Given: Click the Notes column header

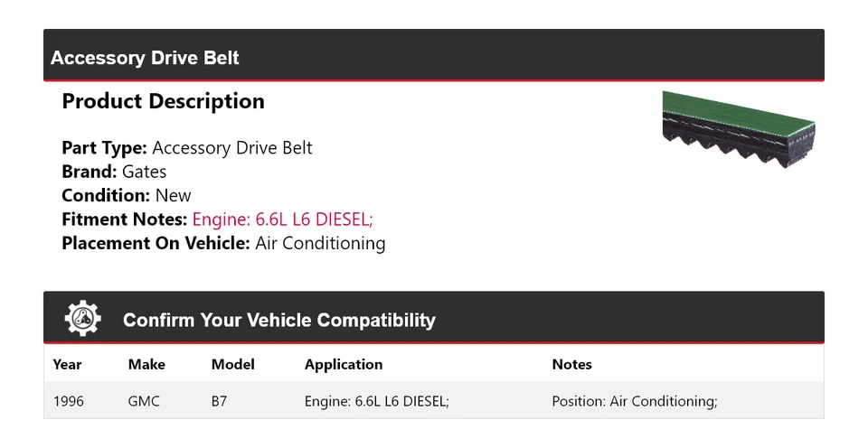Looking at the screenshot, I should click(571, 365).
